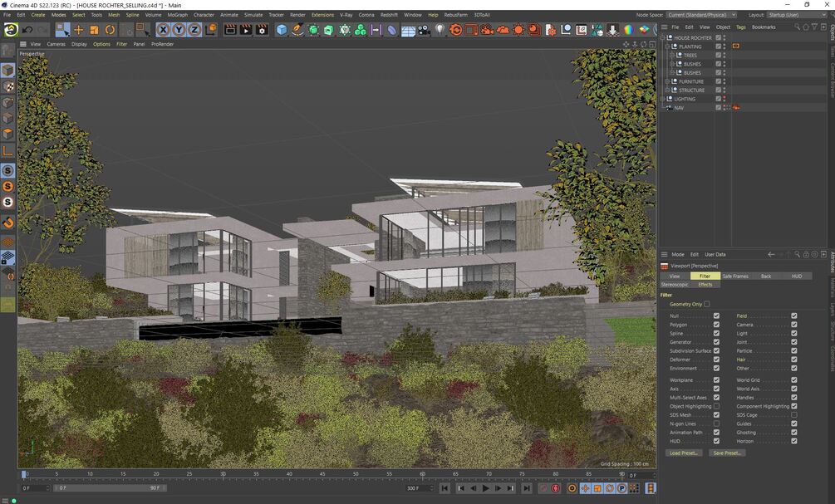
Task: Click the Enable Axis L-shaped icon
Action: click(8, 151)
